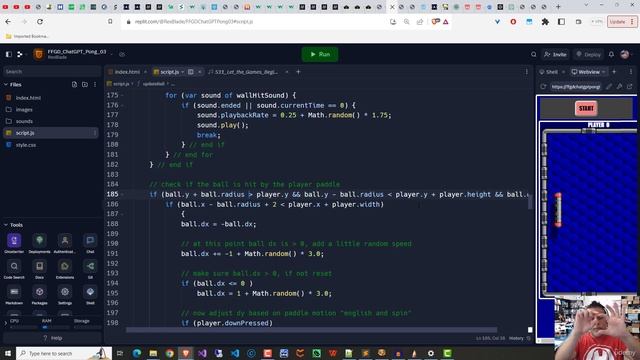
Task: Fold code at line 185
Action: coord(122,194)
